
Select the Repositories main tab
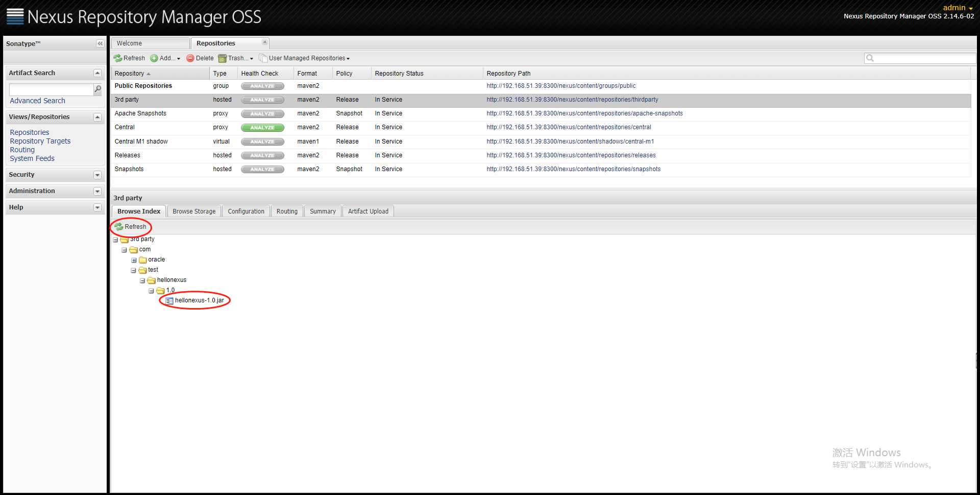216,43
